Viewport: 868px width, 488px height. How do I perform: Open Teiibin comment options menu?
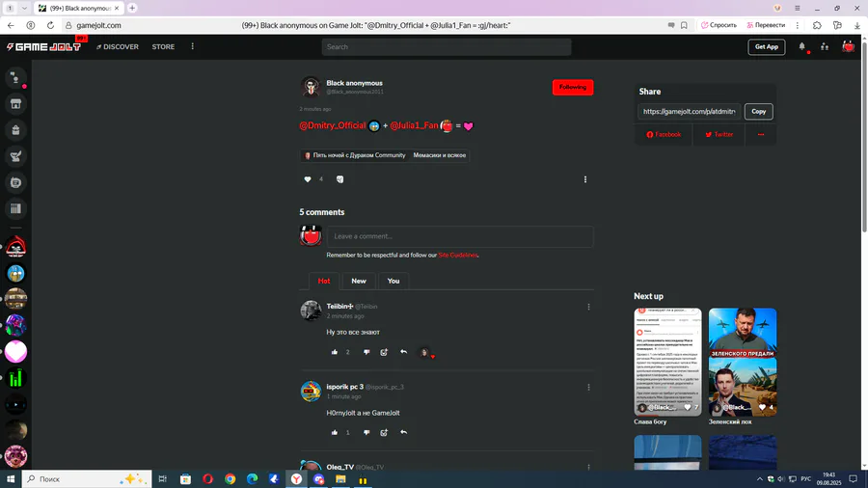click(588, 307)
